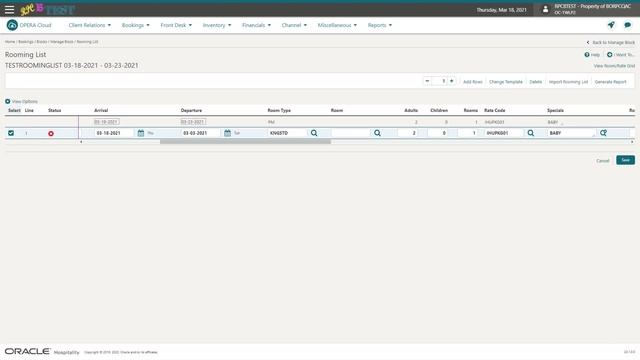
Task: Increase row count with plus button
Action: (451, 81)
